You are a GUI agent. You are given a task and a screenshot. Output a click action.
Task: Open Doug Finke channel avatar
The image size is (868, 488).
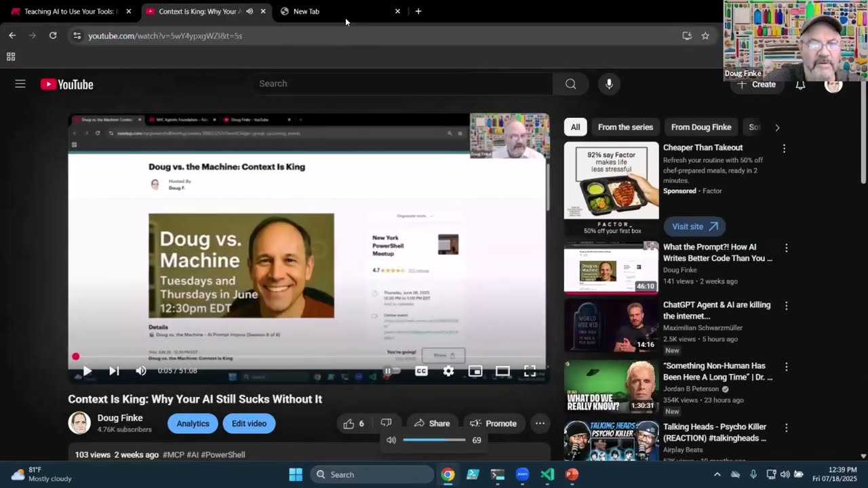pos(79,423)
